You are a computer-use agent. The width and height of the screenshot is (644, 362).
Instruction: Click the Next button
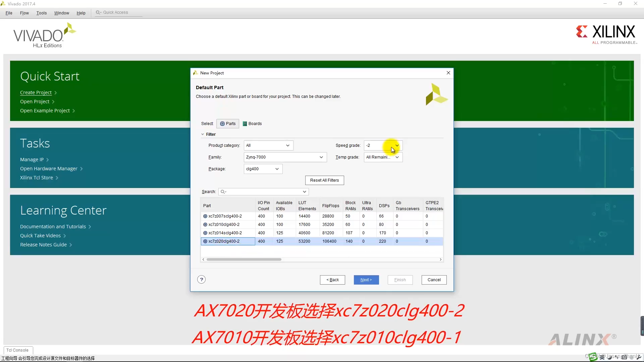pos(366,280)
